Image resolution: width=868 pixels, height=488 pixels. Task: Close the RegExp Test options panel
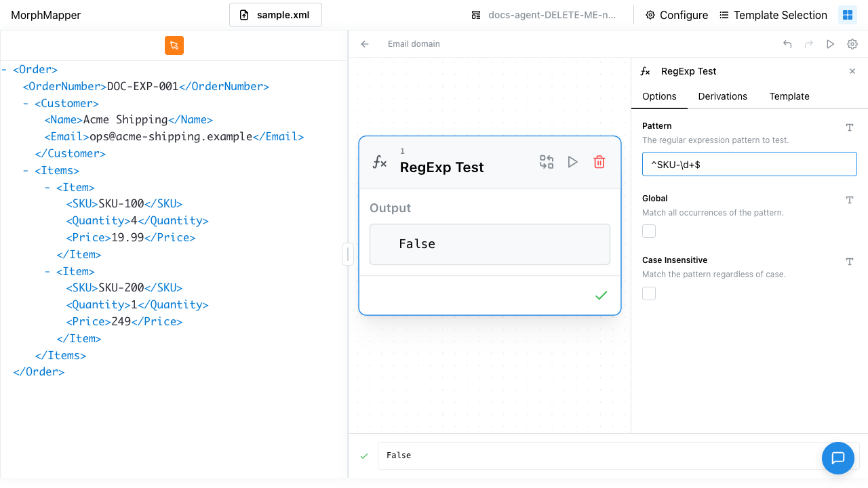tap(852, 71)
